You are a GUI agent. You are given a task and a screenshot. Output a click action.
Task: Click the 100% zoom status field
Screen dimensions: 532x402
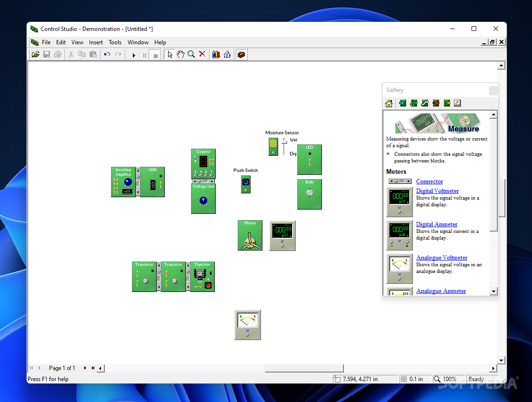[x=449, y=379]
